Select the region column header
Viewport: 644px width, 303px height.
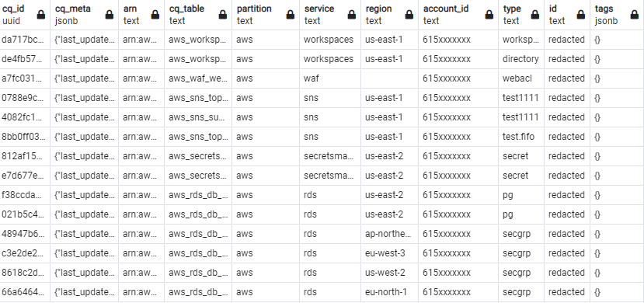click(390, 15)
